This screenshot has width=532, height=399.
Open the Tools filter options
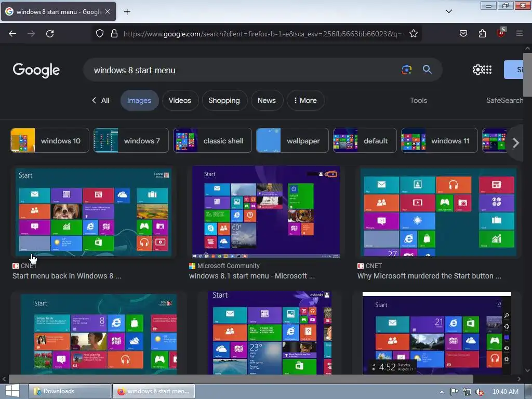(x=418, y=100)
